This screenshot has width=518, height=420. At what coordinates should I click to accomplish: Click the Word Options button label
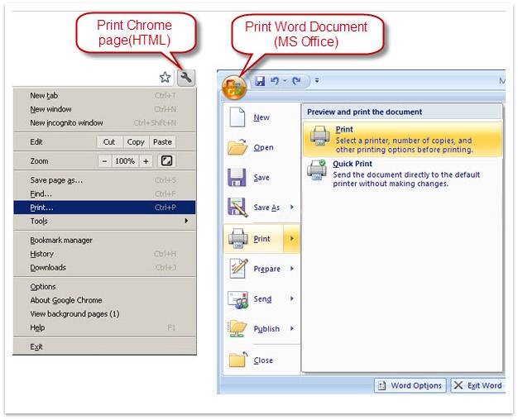(416, 385)
